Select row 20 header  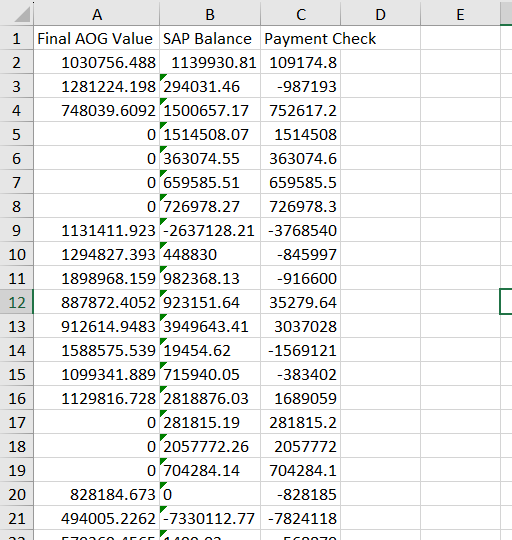pos(17,494)
